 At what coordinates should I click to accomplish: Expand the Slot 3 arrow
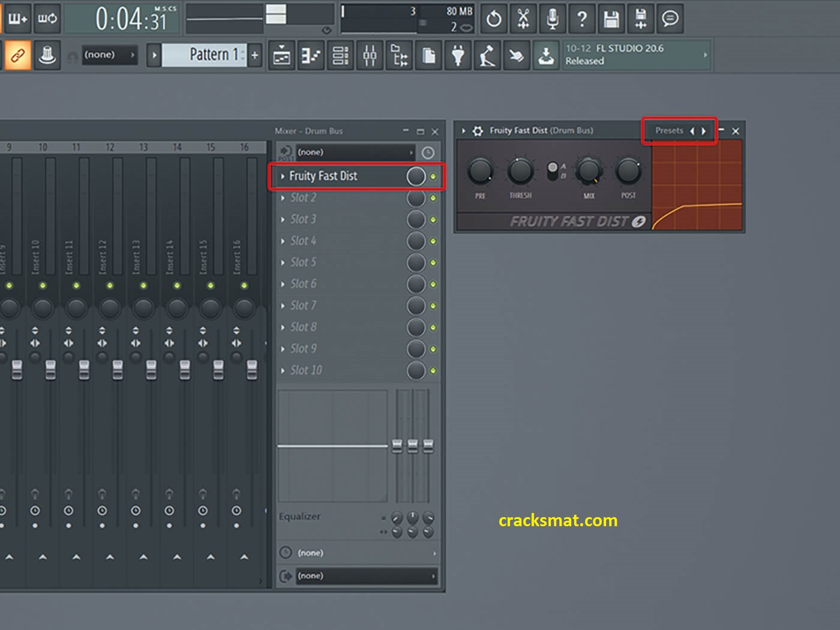pyautogui.click(x=283, y=220)
